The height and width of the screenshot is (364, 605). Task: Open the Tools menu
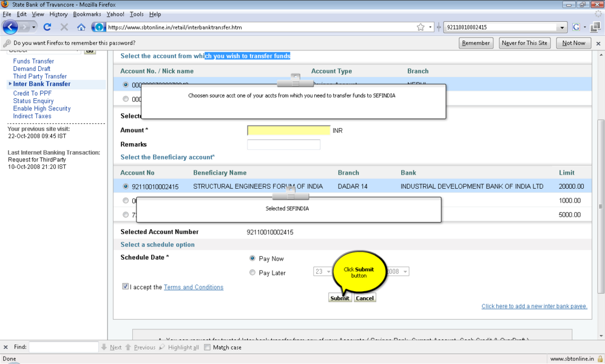point(137,14)
